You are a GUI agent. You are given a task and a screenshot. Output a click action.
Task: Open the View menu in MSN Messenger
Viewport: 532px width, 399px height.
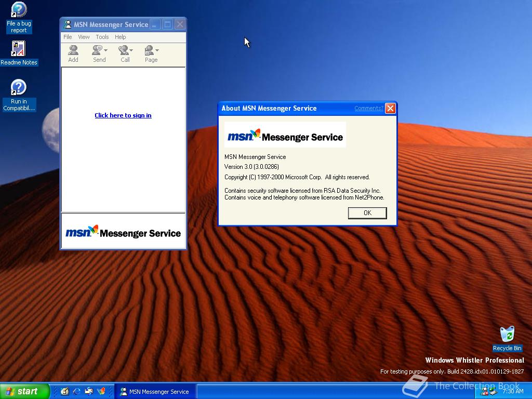tap(84, 37)
